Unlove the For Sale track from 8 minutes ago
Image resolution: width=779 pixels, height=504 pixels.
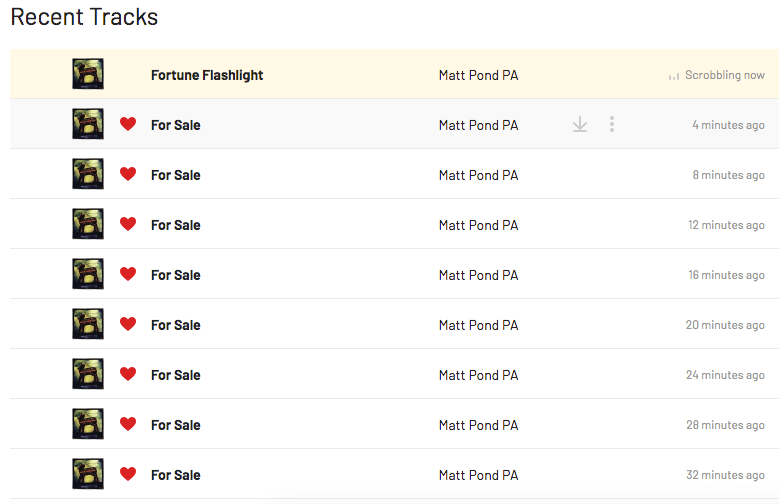(x=128, y=174)
